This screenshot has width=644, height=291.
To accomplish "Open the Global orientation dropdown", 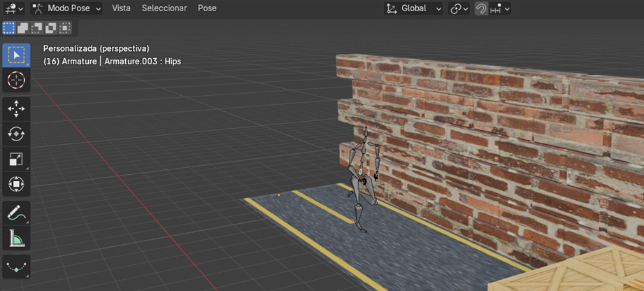I will tap(414, 8).
